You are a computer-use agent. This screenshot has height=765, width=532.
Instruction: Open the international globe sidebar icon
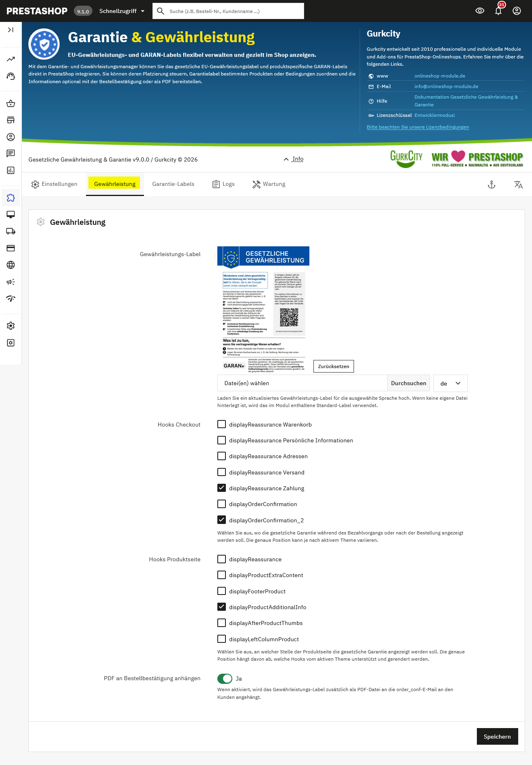[11, 265]
